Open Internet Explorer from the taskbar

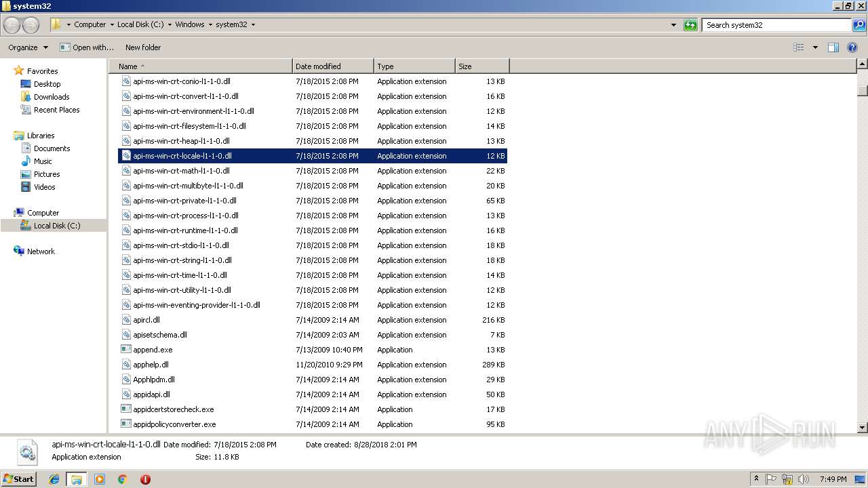[54, 479]
